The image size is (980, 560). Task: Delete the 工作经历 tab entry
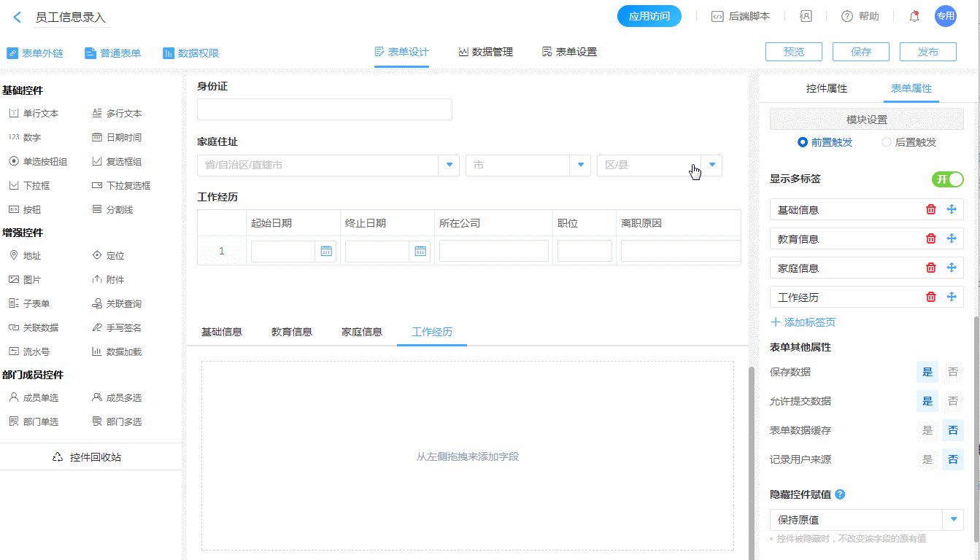tap(930, 297)
